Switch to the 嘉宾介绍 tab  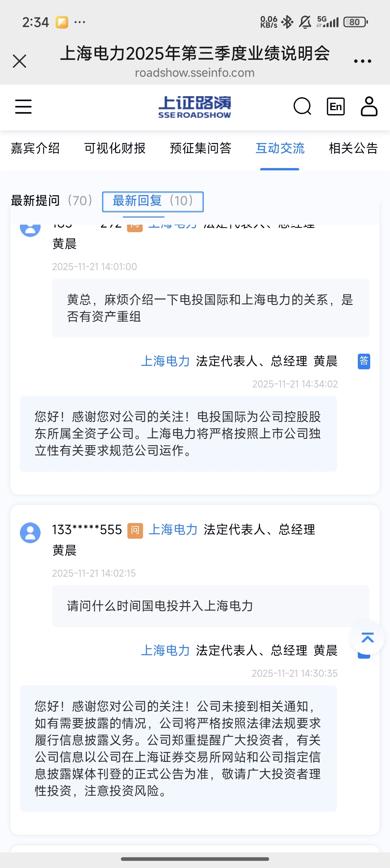pos(35,148)
